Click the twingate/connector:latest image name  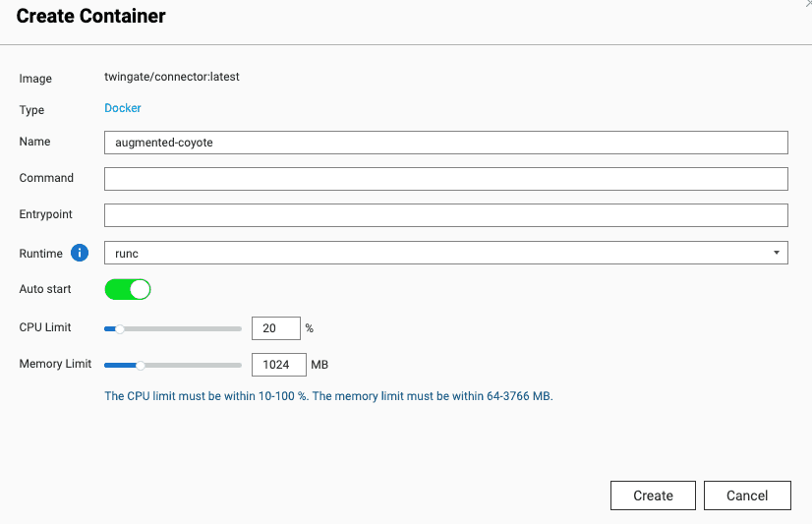tap(171, 77)
